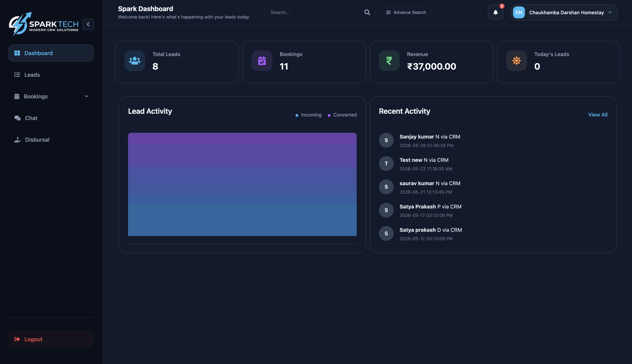Screen dimensions: 632x364
Task: Click View All in Recent Activity
Action: (598, 115)
